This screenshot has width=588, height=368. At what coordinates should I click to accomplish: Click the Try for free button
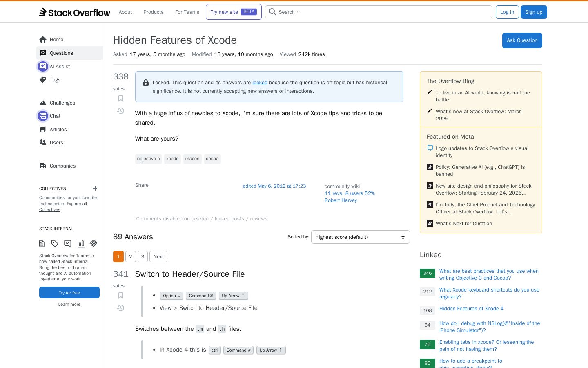click(69, 293)
